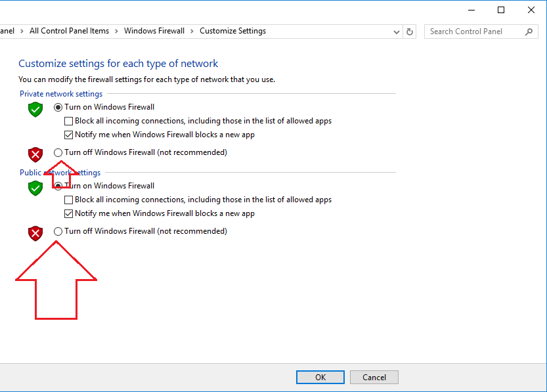Expand the chevron after Windows Firewall breadcrumb

tap(192, 31)
